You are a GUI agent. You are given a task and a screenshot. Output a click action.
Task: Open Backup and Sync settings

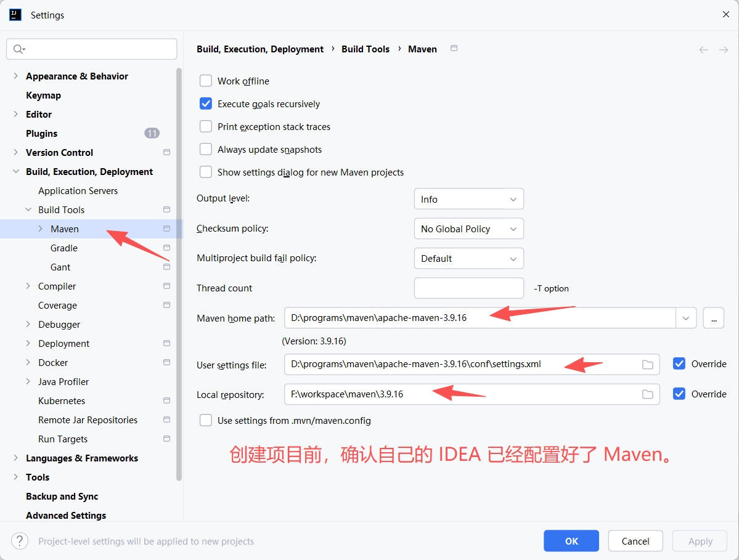pos(62,497)
